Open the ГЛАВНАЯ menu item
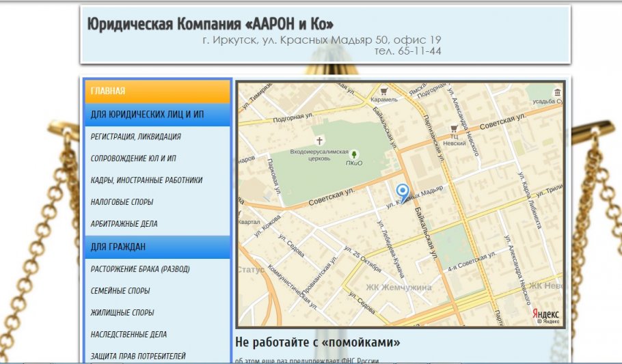 [157, 91]
